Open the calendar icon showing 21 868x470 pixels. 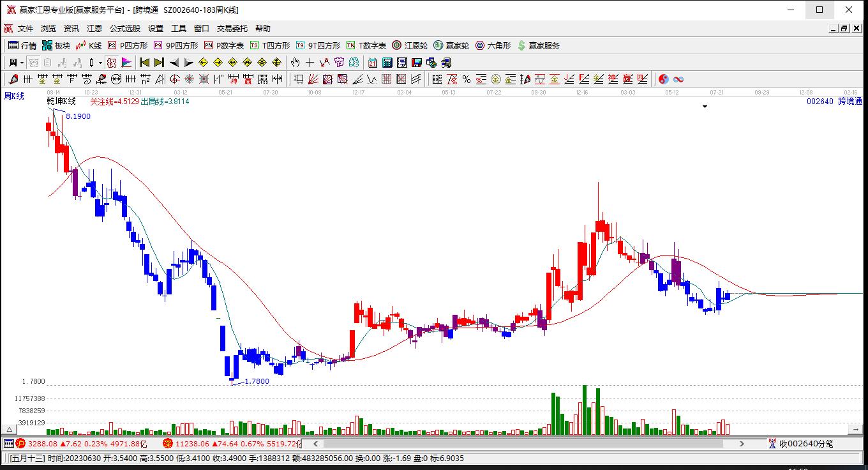[x=372, y=63]
